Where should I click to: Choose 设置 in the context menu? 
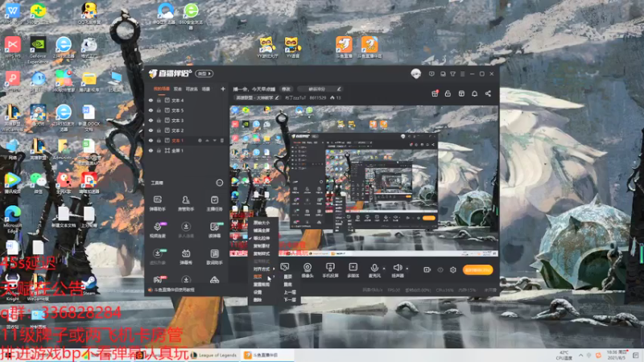[x=258, y=292]
